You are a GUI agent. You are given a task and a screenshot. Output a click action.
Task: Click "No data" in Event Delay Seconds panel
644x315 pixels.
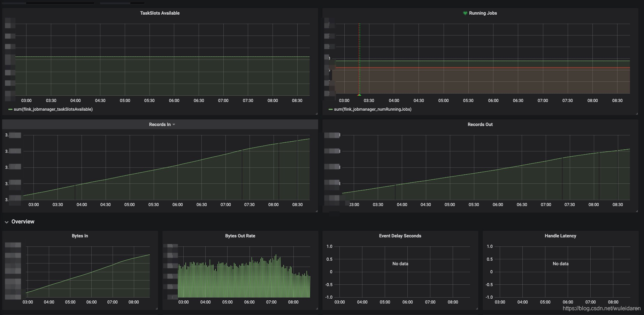[x=400, y=264]
